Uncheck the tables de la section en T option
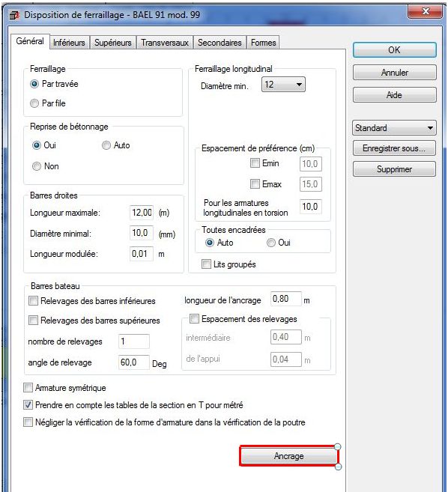Image resolution: width=448 pixels, height=492 pixels. coord(28,405)
